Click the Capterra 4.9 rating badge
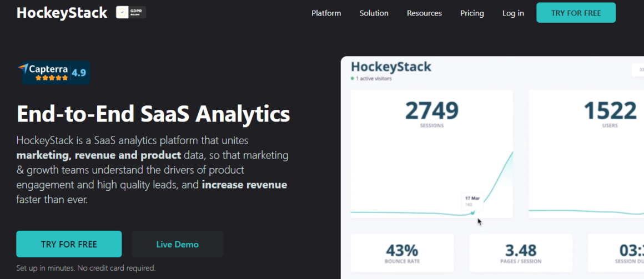The height and width of the screenshot is (279, 644). (x=54, y=73)
